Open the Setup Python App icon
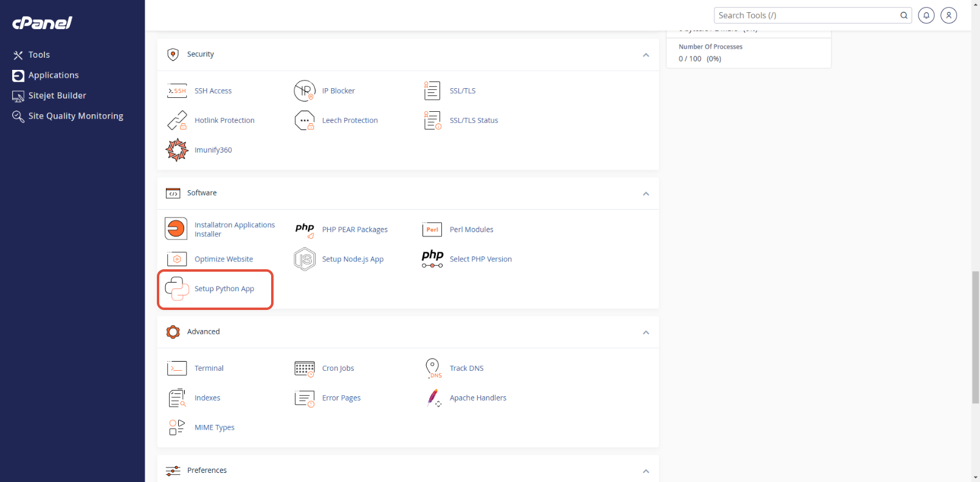980x482 pixels. [177, 289]
